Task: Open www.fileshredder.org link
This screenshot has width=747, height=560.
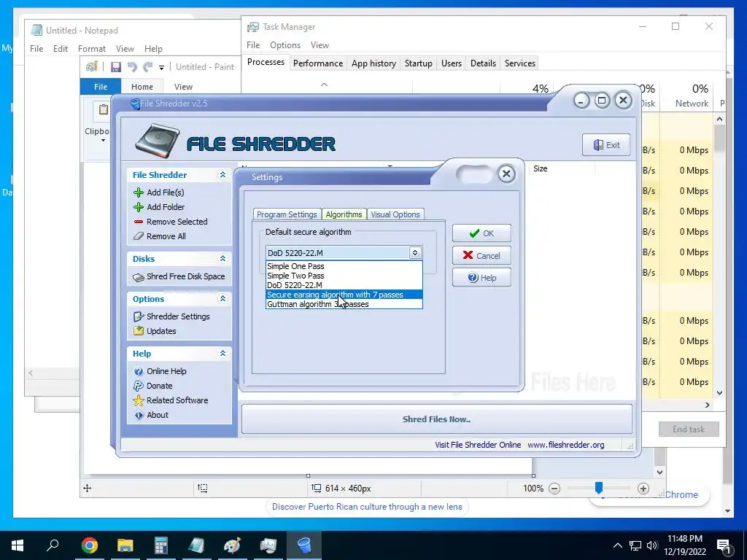Action: point(566,445)
